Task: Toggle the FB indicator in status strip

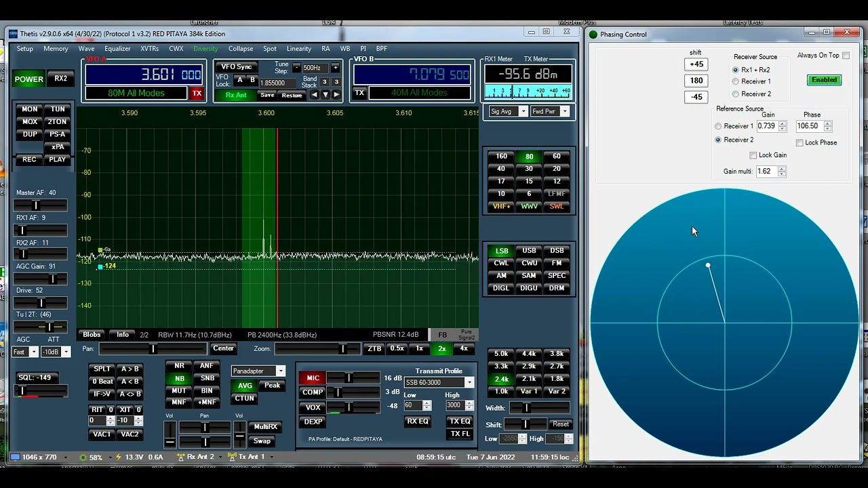Action: [443, 335]
